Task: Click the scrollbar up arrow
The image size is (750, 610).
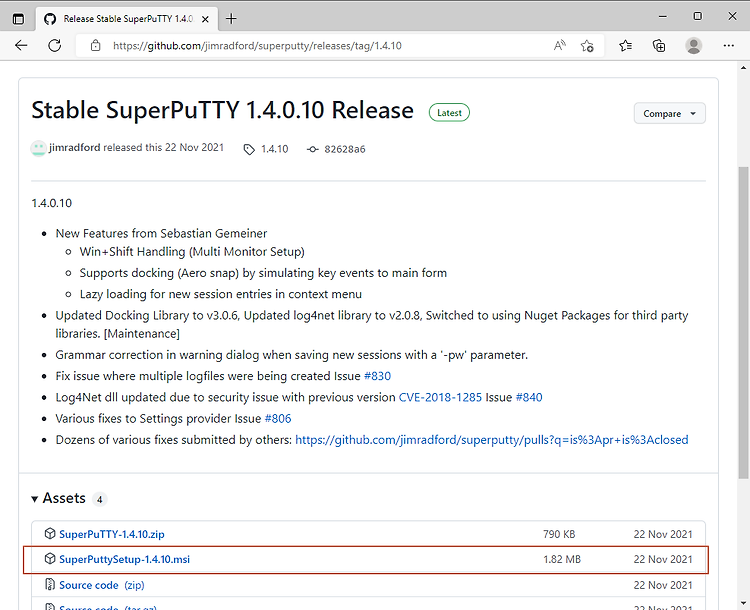Action: coord(743,68)
